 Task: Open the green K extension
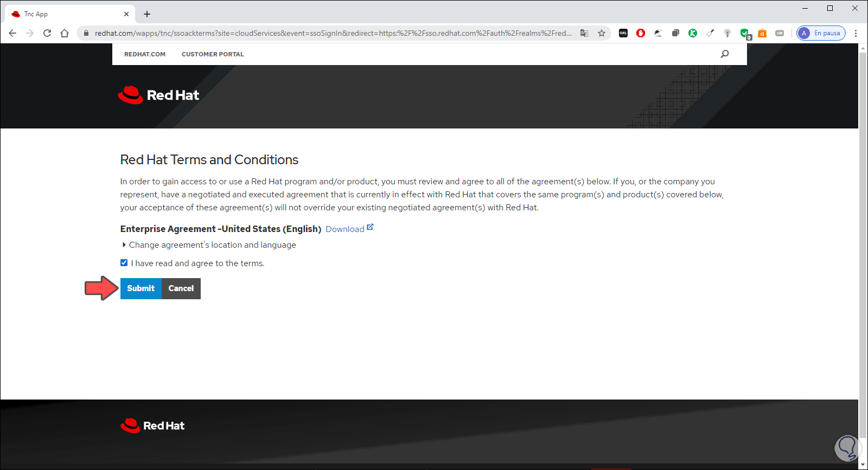point(693,33)
